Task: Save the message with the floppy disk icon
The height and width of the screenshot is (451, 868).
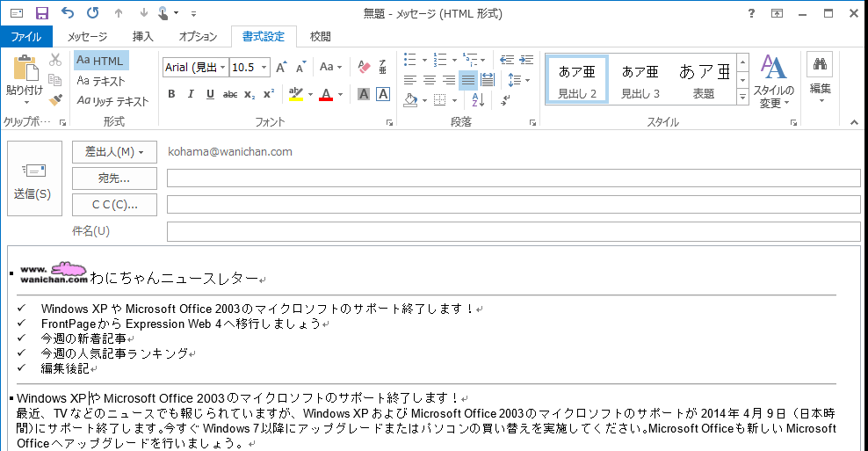Action: [x=42, y=13]
